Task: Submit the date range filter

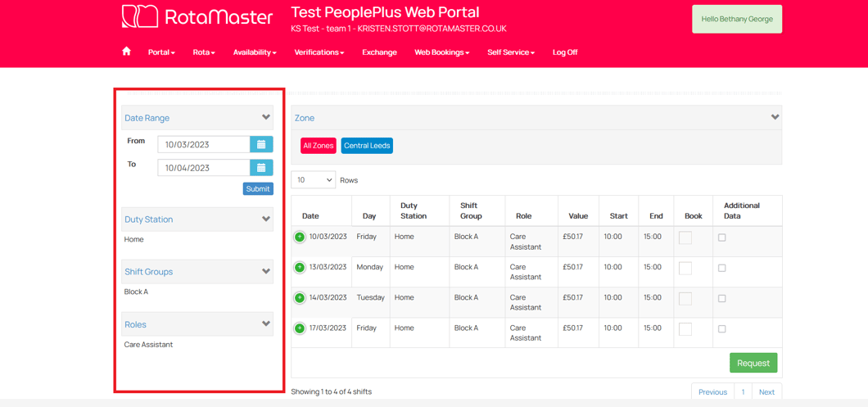Action: 257,188
